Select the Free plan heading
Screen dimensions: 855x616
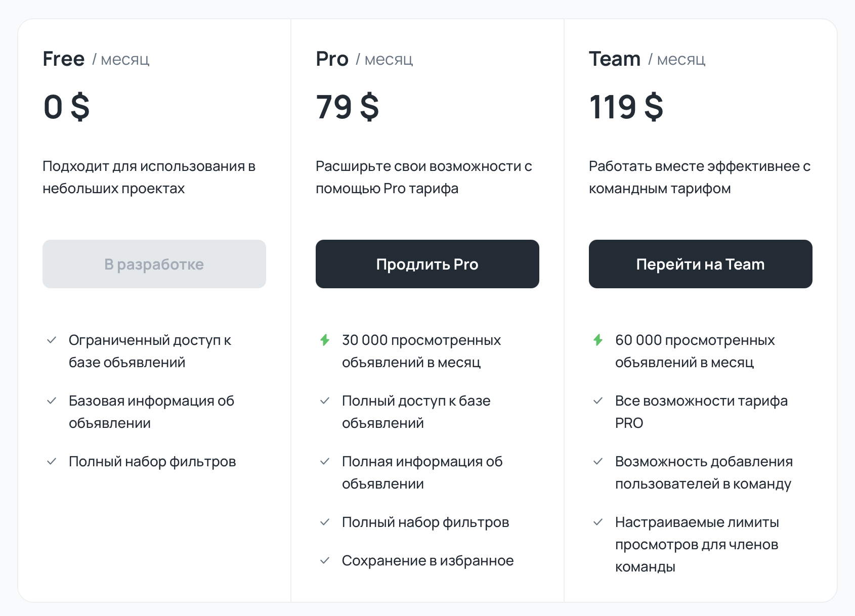64,59
